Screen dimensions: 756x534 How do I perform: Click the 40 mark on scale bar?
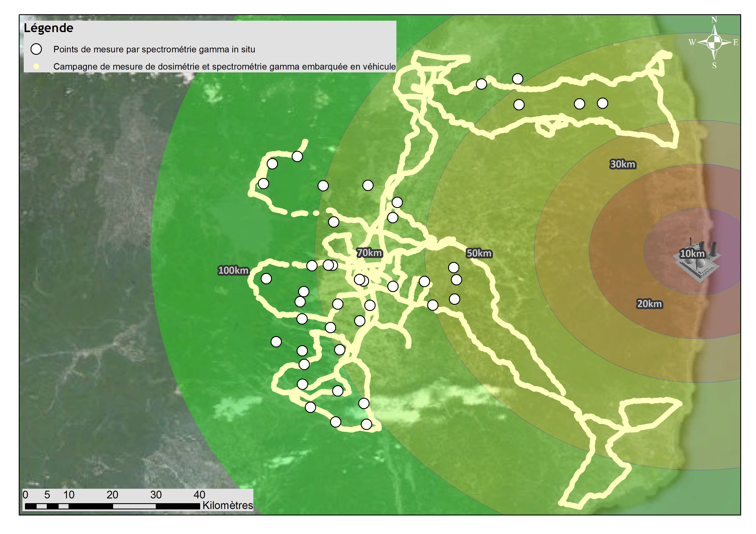pos(199,495)
